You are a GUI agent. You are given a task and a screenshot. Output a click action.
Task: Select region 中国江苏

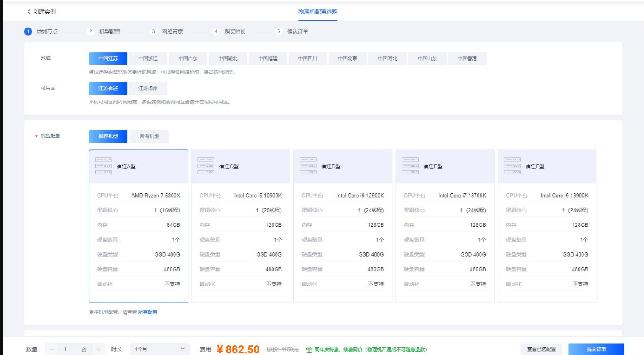(x=108, y=59)
